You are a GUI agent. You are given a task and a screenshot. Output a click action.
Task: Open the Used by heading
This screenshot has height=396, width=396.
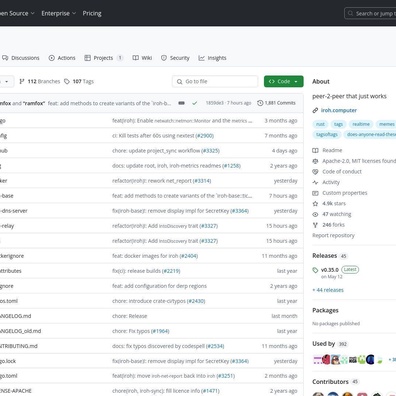click(x=323, y=344)
